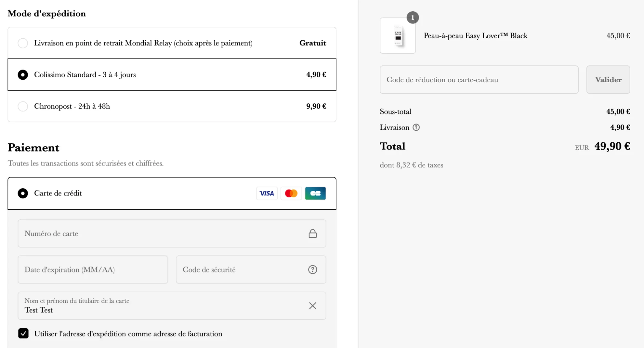Click the lock icon in card number field
The image size is (644, 348).
pos(312,234)
